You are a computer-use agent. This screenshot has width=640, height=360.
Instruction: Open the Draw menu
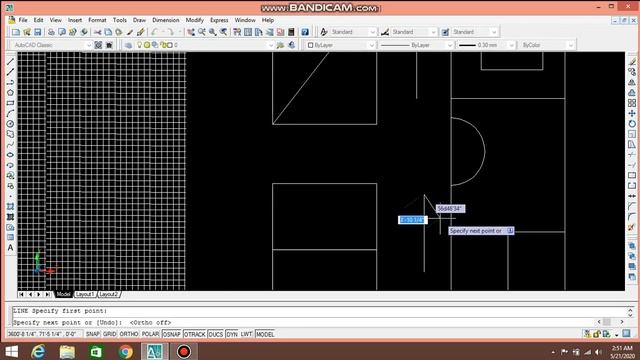pyautogui.click(x=139, y=20)
